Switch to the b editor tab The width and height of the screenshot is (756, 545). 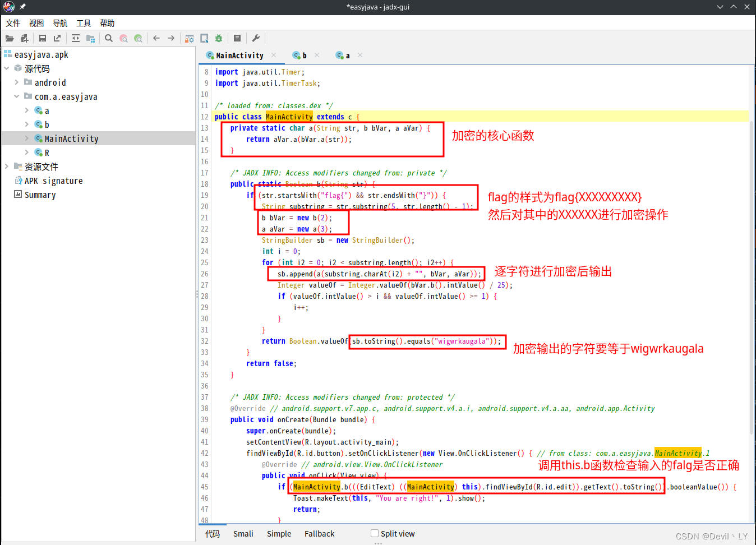[299, 55]
